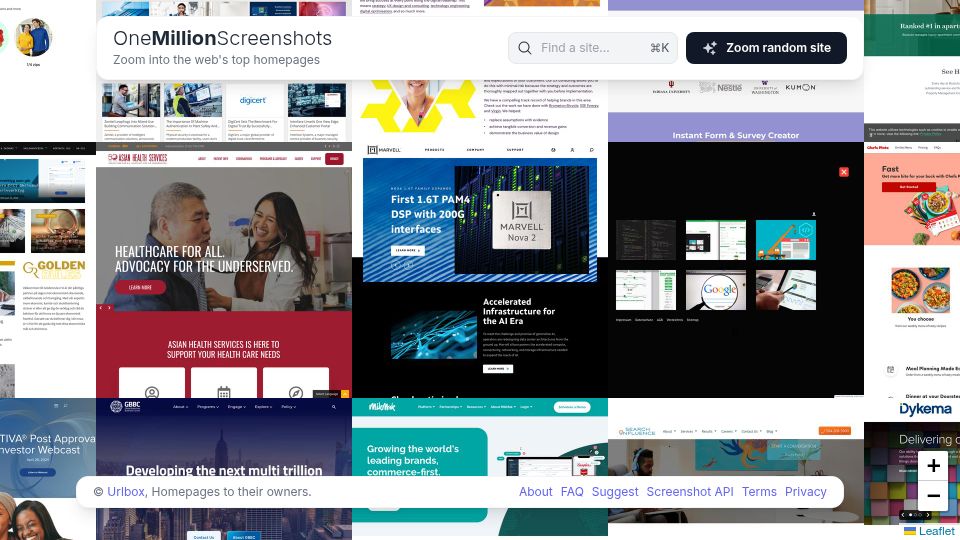Click the crane illustration thumbnail in black tile
This screenshot has height=540, width=960.
point(786,240)
